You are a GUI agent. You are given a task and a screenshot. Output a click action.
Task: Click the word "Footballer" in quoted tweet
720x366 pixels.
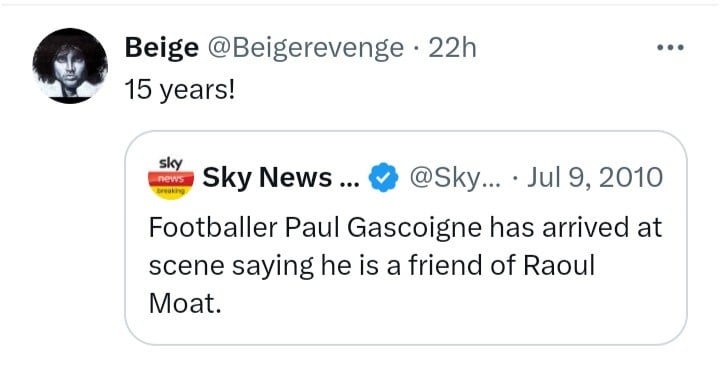213,227
